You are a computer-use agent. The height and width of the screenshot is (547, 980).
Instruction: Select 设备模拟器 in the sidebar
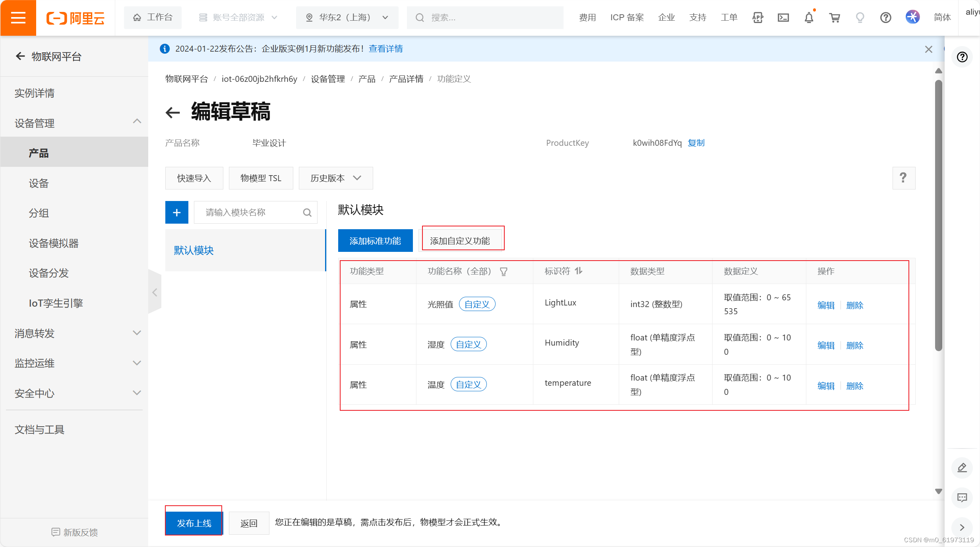point(54,243)
